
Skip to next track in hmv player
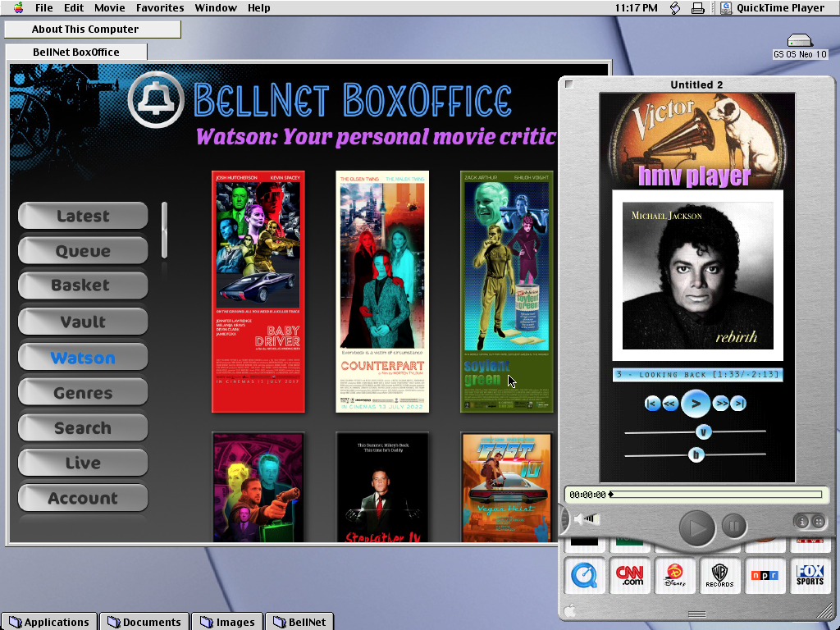(x=739, y=404)
